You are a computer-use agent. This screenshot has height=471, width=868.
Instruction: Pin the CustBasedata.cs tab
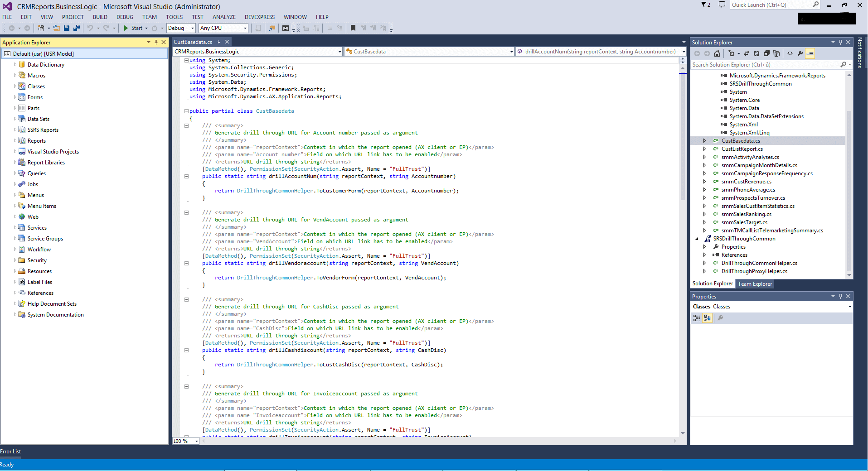(219, 42)
